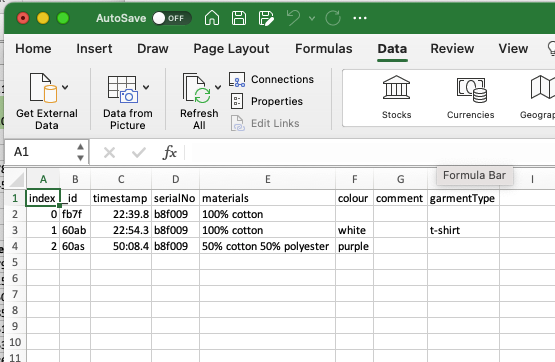Switch to the Insert tab

point(94,48)
